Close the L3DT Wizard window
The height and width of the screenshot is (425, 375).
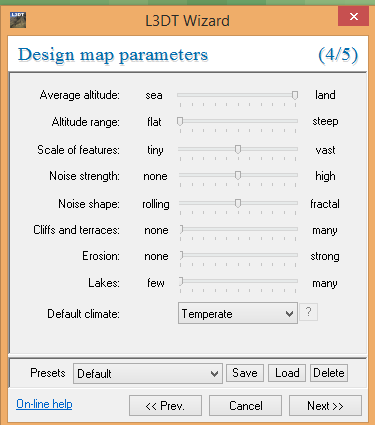click(353, 16)
